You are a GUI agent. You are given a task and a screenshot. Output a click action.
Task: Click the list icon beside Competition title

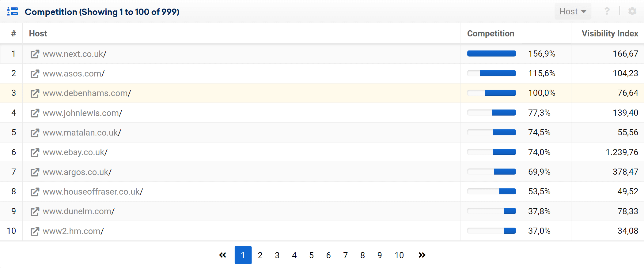pyautogui.click(x=13, y=12)
